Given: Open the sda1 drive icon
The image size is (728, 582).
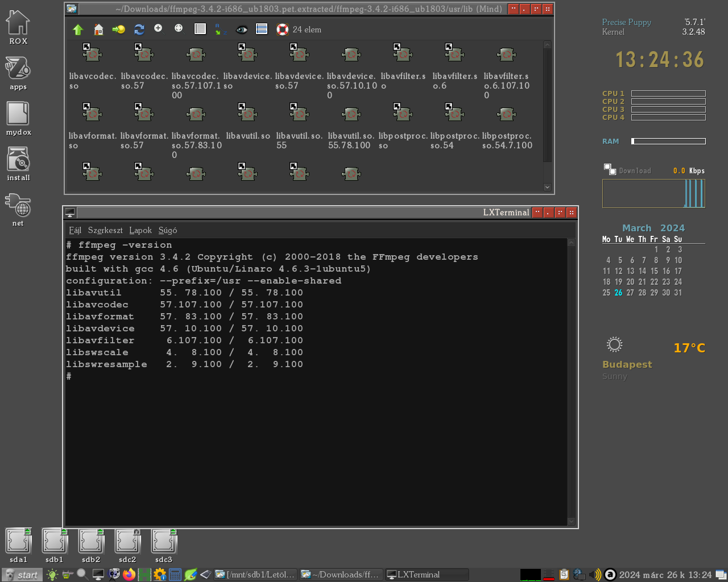Looking at the screenshot, I should 18,546.
